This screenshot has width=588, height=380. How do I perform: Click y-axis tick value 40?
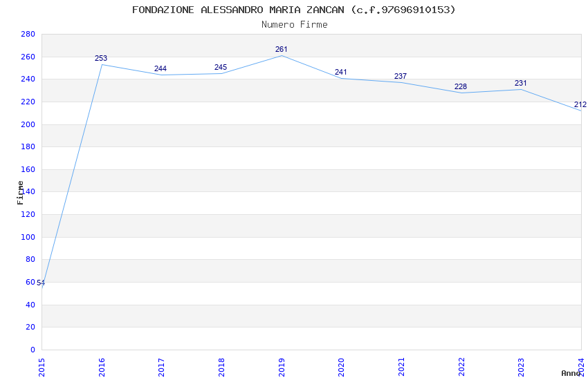point(30,305)
